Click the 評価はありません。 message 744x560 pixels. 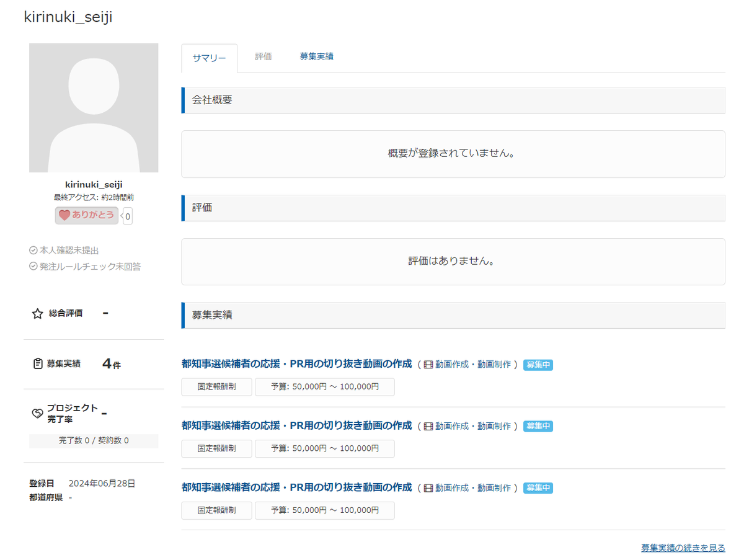453,261
